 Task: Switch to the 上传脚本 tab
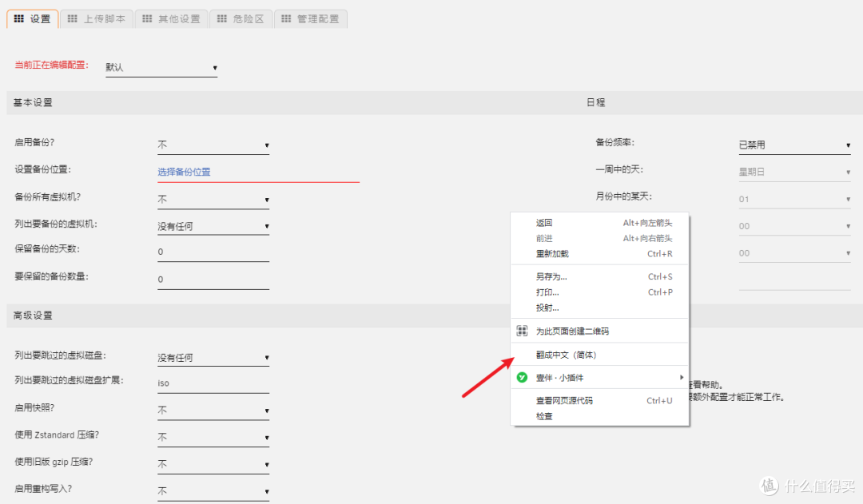[96, 18]
